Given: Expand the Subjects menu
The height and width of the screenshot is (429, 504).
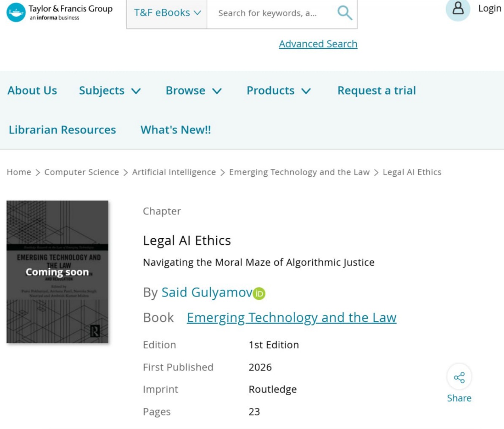Looking at the screenshot, I should (x=109, y=91).
